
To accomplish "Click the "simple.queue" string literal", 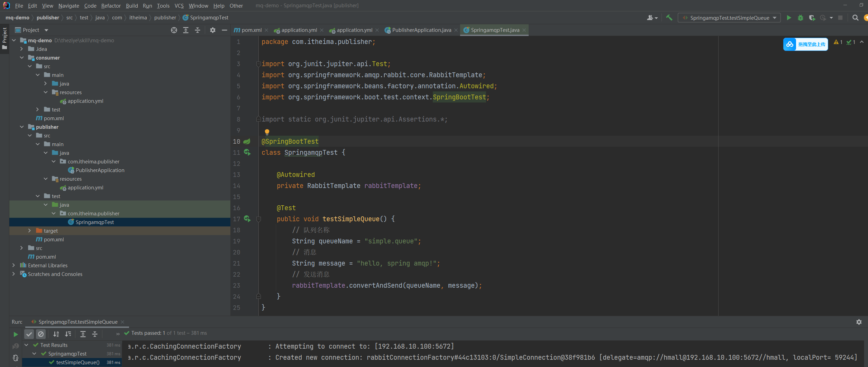I will [391, 241].
